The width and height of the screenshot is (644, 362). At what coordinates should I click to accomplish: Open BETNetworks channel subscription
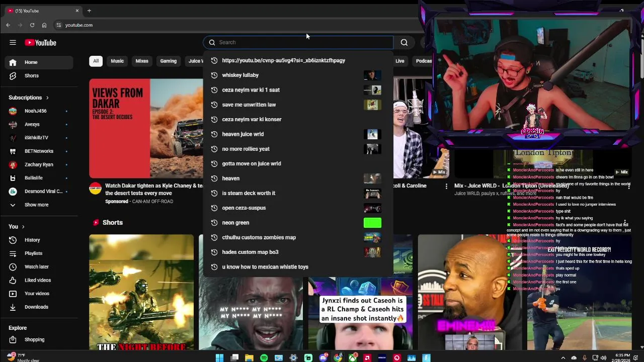pyautogui.click(x=39, y=151)
